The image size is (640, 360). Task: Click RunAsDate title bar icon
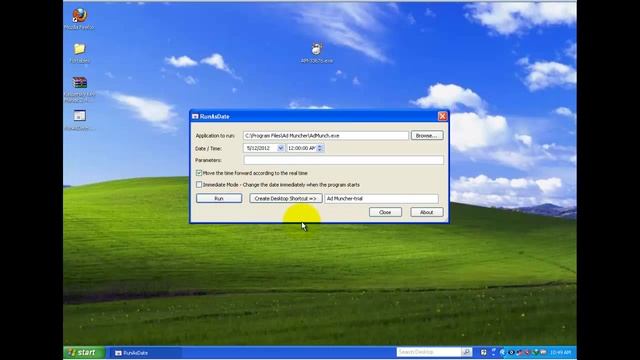[x=195, y=116]
